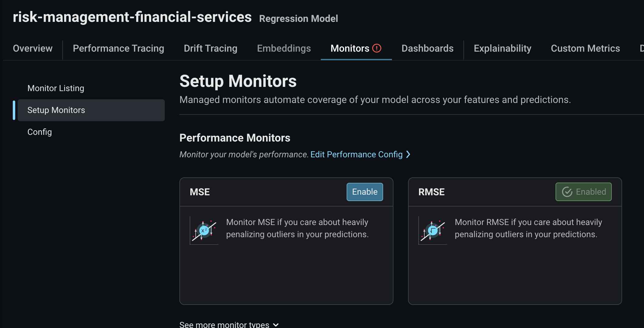Select Setup Monitors sidebar item
Screen dimensions: 644x328
(x=56, y=110)
